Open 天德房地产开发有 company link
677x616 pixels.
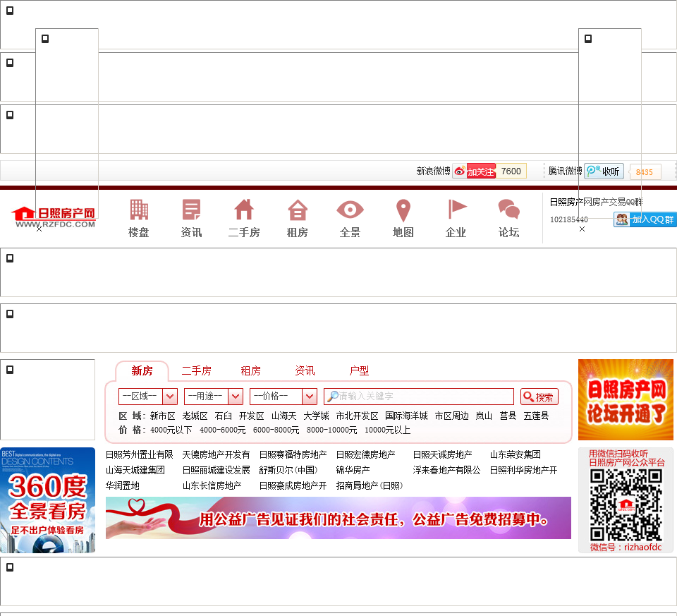216,455
